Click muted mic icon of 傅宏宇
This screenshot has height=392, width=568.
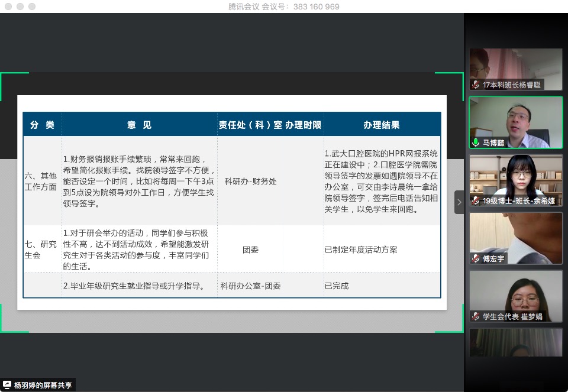point(476,258)
